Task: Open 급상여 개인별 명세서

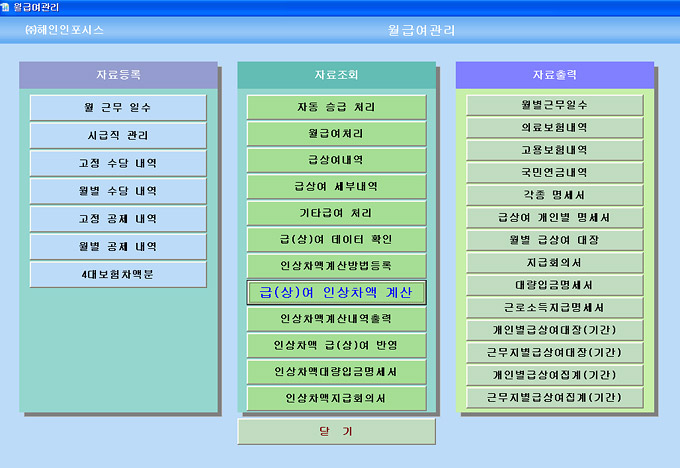Action: (x=555, y=218)
